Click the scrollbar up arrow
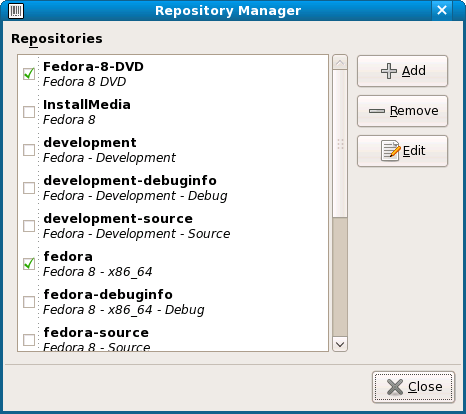466x414 pixels. coord(340,62)
